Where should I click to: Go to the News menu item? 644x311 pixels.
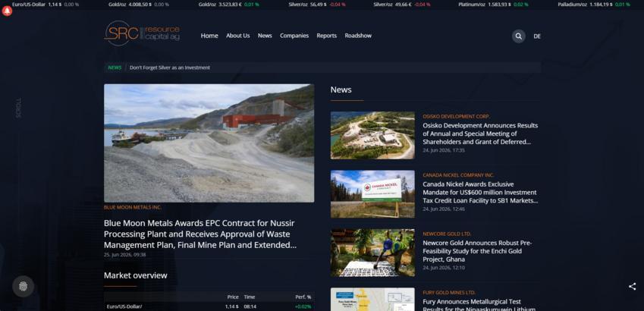coord(265,36)
